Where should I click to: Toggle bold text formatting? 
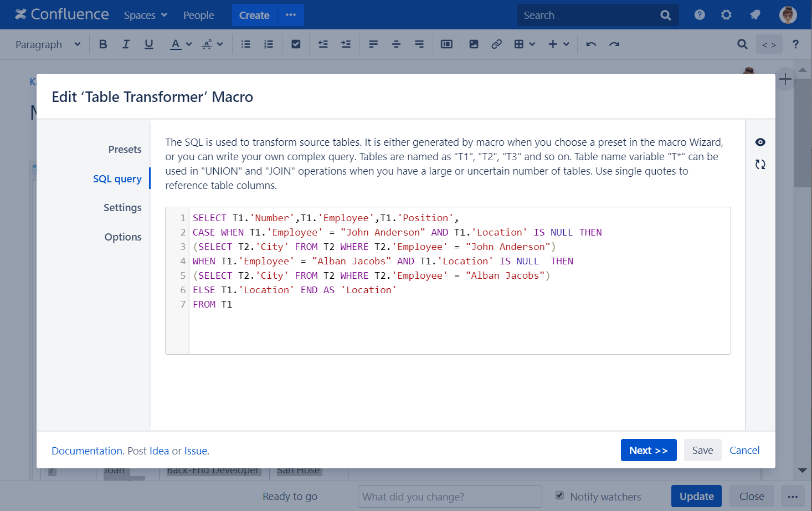click(x=103, y=44)
